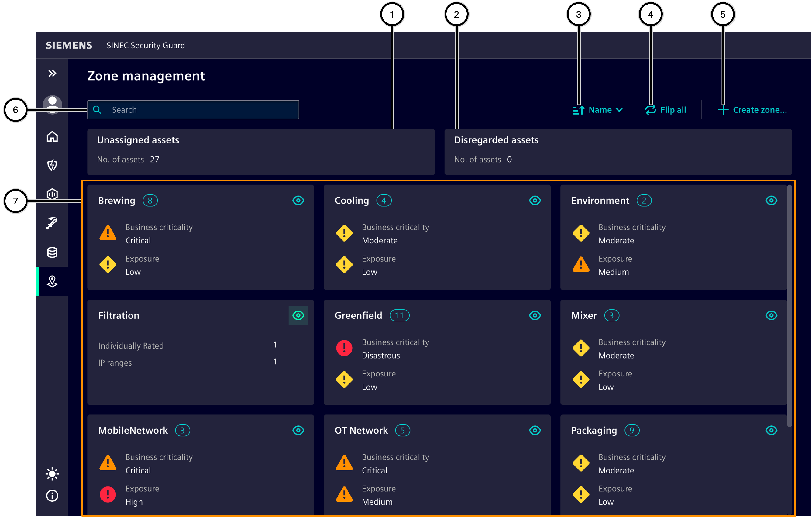Click OT Network Medium exposure icon
Screen dimensions: 812x519
pyautogui.click(x=344, y=494)
